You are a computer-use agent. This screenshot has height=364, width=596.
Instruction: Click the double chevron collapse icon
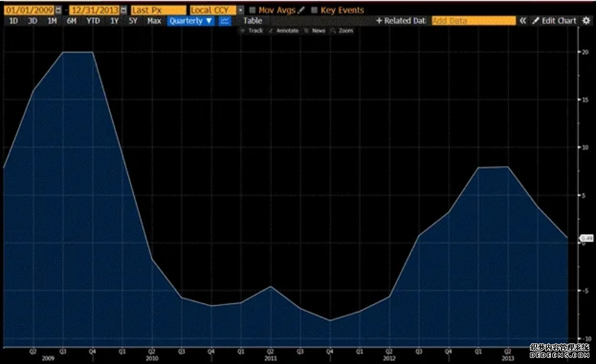[x=523, y=21]
